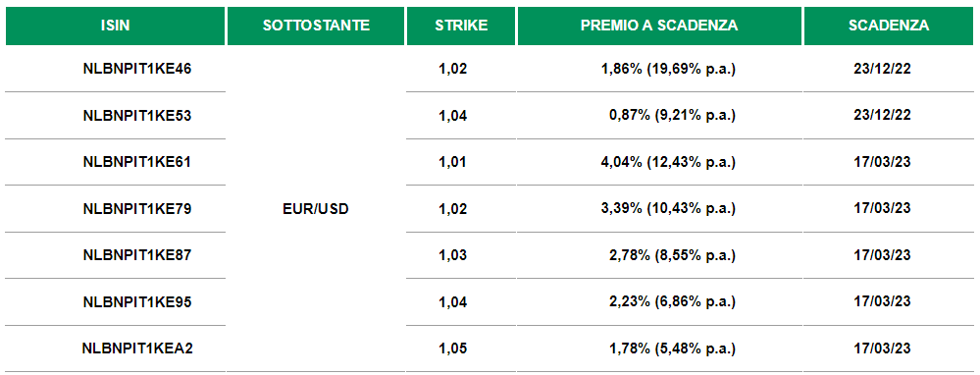Select ISIN NLBNPIT1KE61 entry
980x375 pixels.
pos(137,162)
